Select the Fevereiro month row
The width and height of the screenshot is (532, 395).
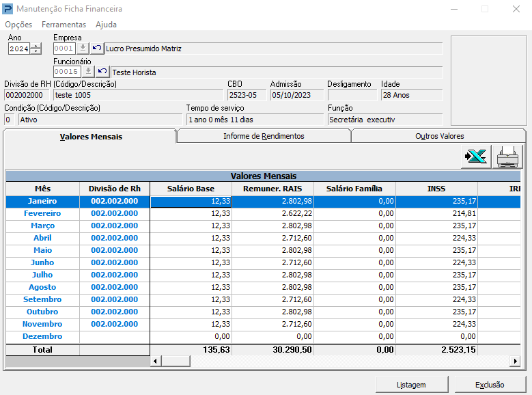tap(42, 213)
